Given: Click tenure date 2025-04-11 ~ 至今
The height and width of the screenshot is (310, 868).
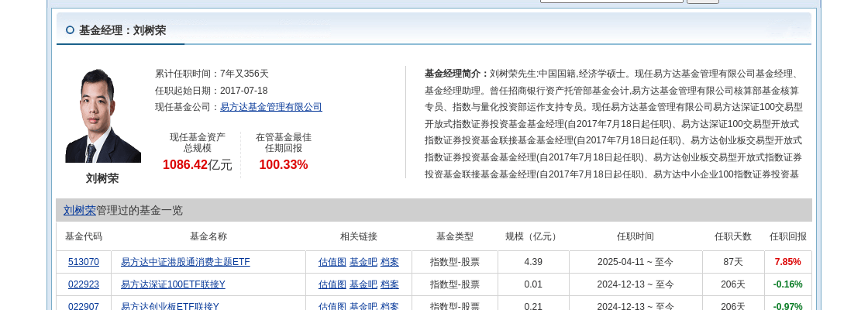Looking at the screenshot, I should 635,262.
